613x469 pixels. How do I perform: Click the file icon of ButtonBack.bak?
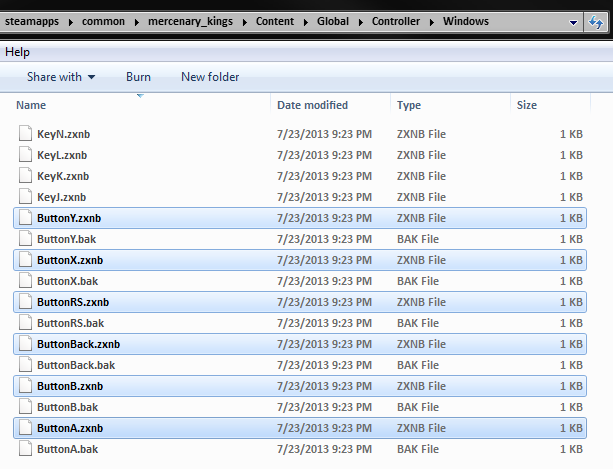click(x=25, y=365)
